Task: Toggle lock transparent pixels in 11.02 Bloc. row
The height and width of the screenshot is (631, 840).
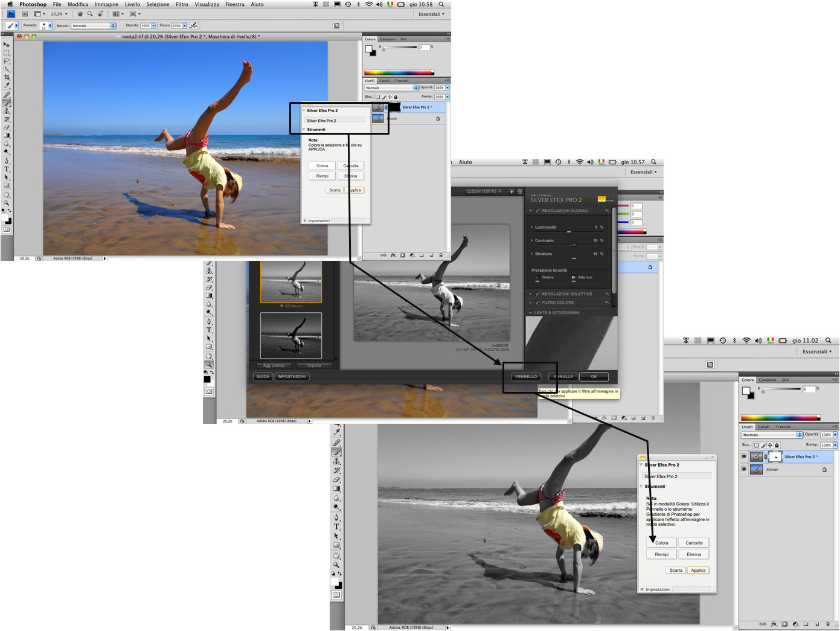Action: (756, 445)
